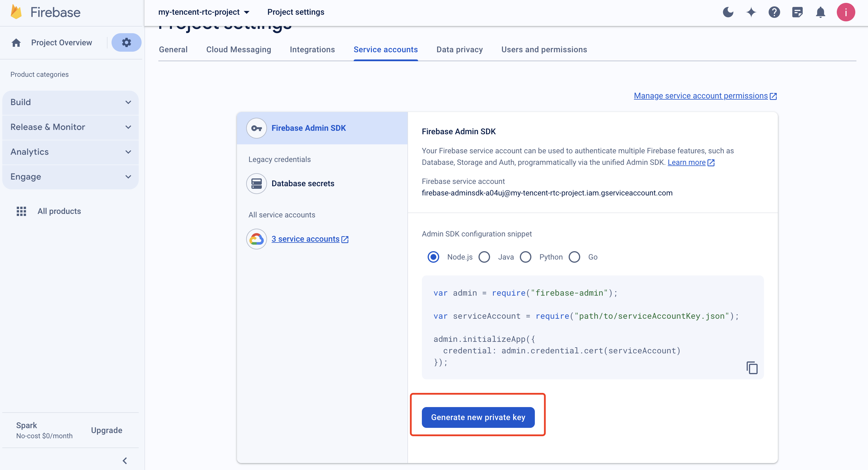Select the Python radio button

tap(525, 257)
